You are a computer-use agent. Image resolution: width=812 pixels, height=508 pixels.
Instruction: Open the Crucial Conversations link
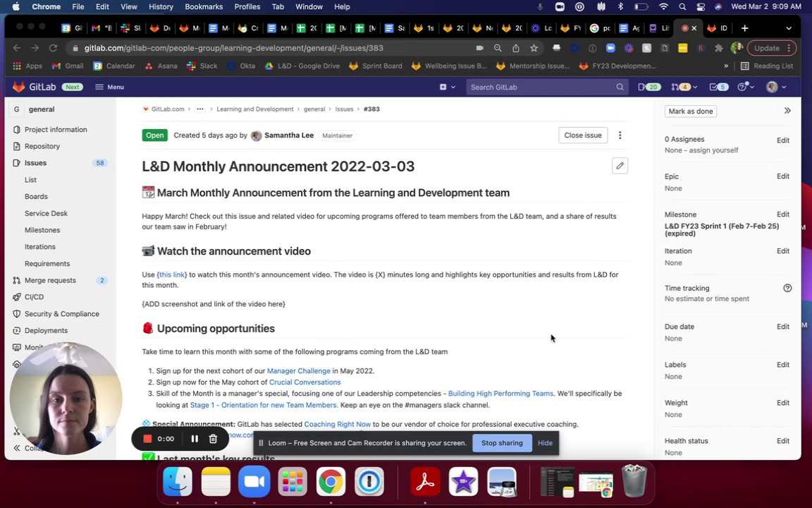click(x=304, y=382)
